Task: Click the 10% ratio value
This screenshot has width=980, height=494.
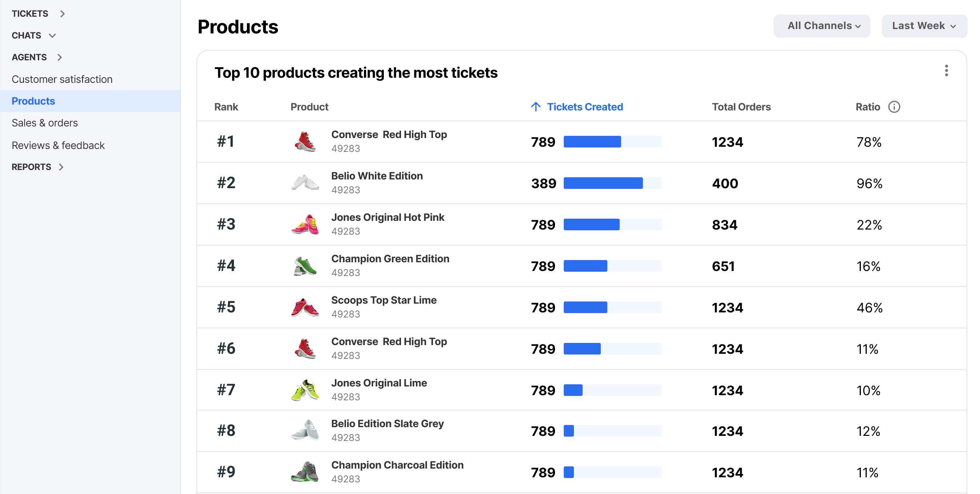Action: (x=868, y=391)
